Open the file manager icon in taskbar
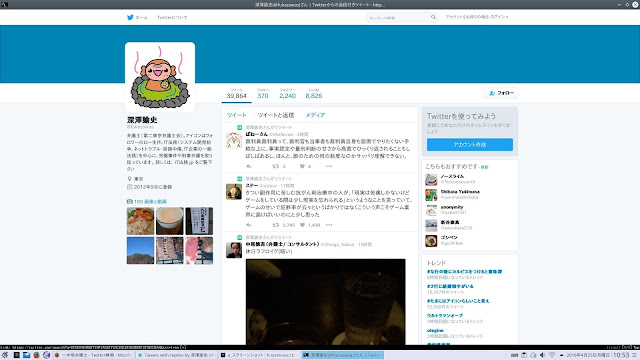640x360 pixels. coord(27,355)
